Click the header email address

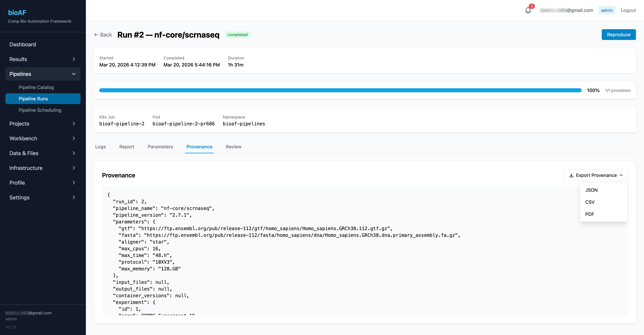tap(567, 10)
